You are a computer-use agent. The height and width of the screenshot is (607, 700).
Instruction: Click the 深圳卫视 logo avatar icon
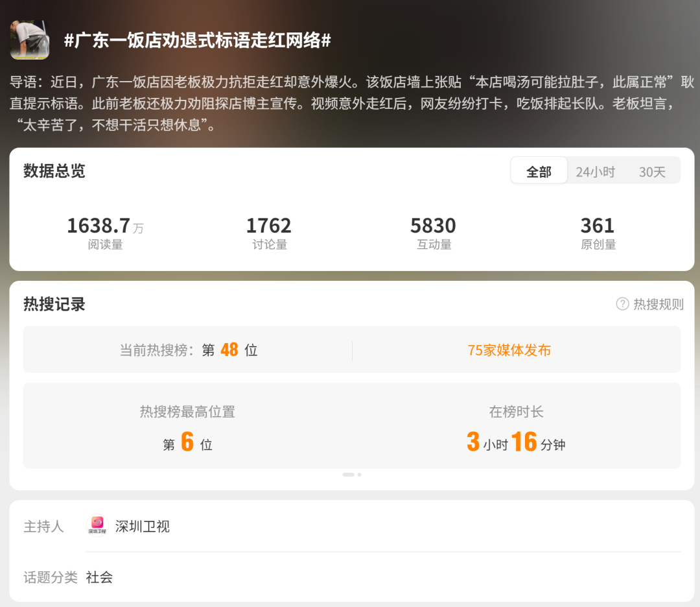(97, 526)
